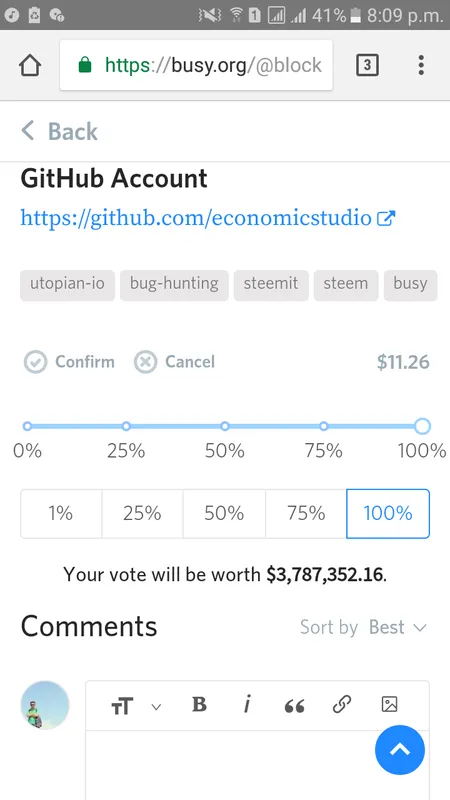The width and height of the screenshot is (450, 800).
Task: Open the Sort by Best dropdown
Action: pos(363,627)
